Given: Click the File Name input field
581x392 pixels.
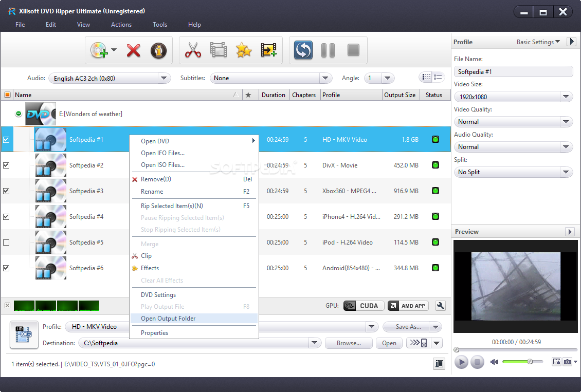Looking at the screenshot, I should (513, 71).
